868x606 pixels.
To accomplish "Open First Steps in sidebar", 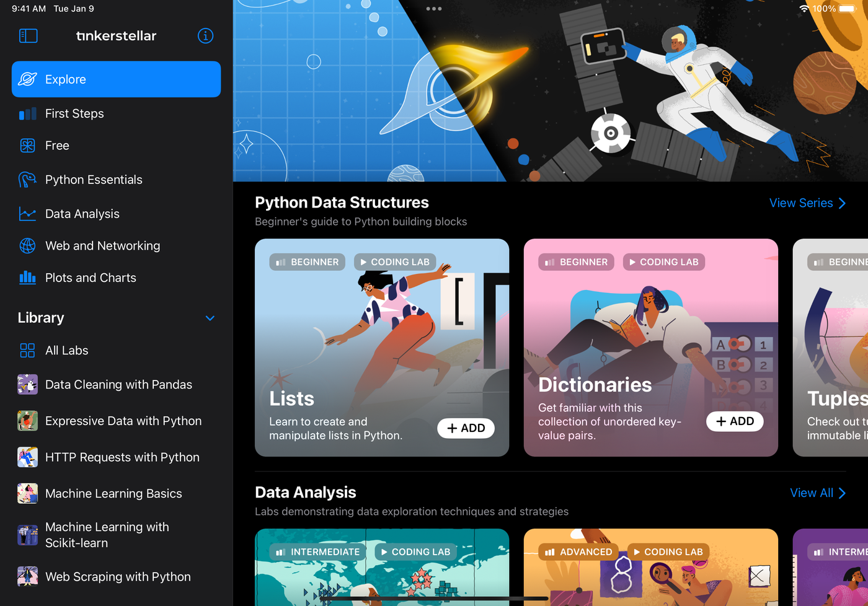I will (x=74, y=113).
